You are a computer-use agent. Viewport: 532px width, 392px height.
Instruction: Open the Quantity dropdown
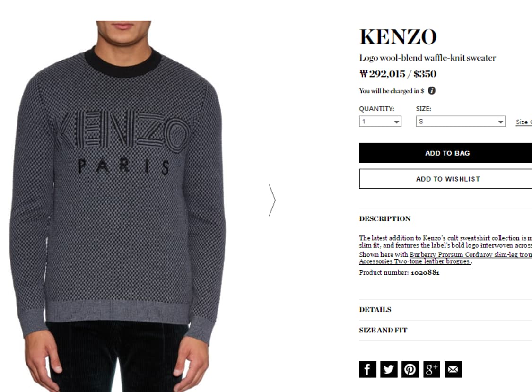pos(380,122)
